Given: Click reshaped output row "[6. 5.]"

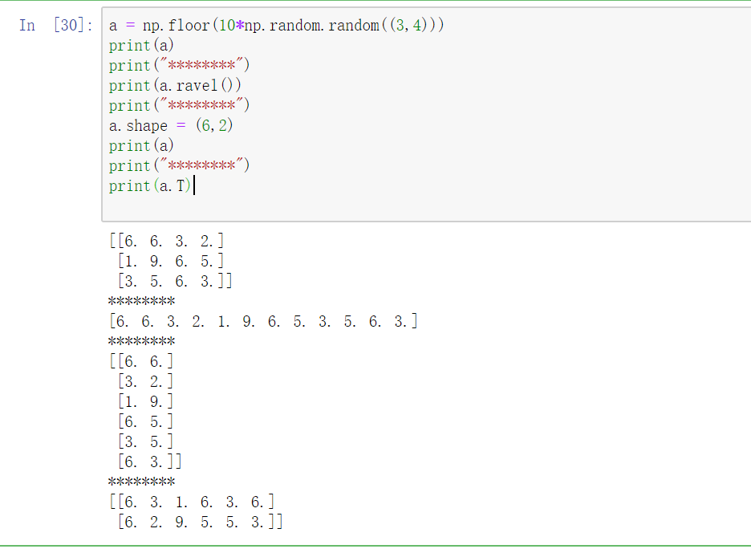Looking at the screenshot, I should click(x=144, y=421).
